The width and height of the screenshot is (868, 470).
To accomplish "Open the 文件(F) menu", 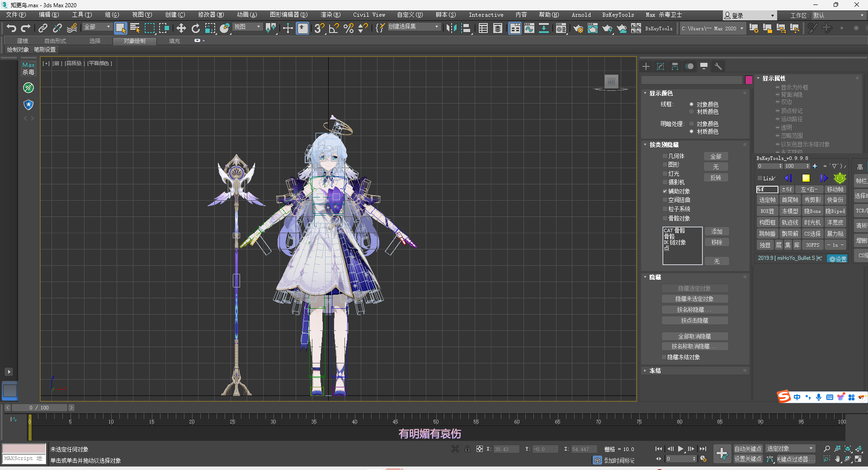I will [x=16, y=15].
